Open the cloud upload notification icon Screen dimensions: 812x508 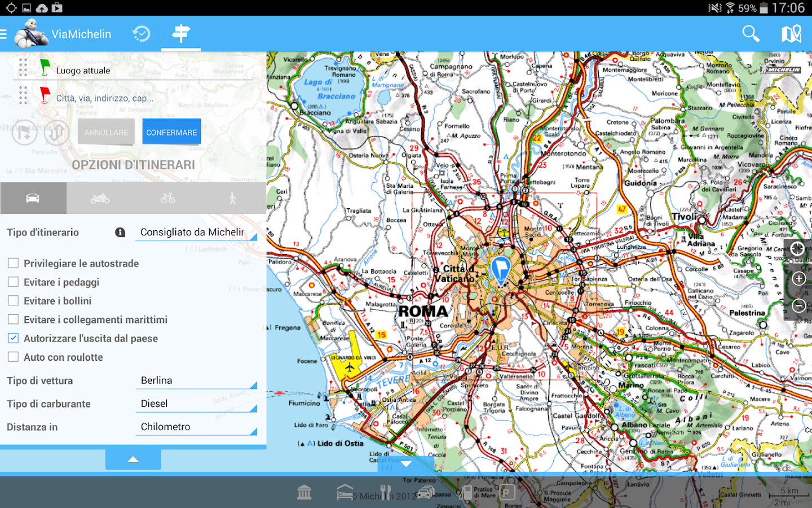tap(42, 8)
